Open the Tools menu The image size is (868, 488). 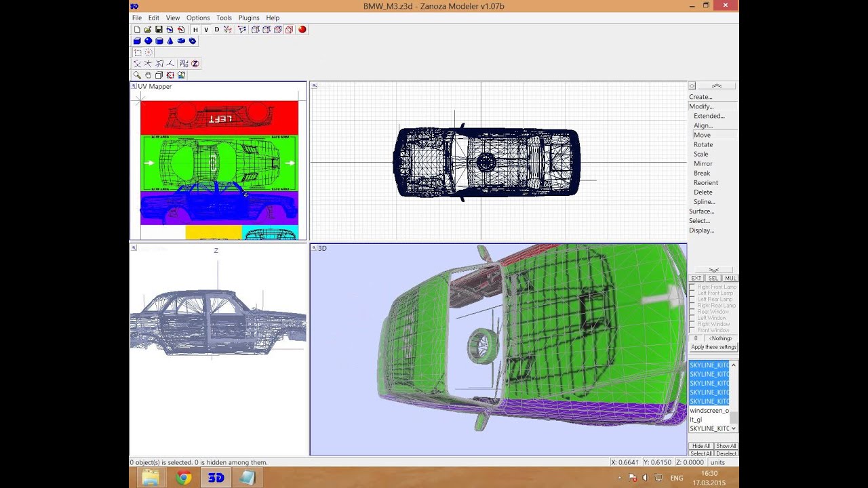(x=224, y=18)
